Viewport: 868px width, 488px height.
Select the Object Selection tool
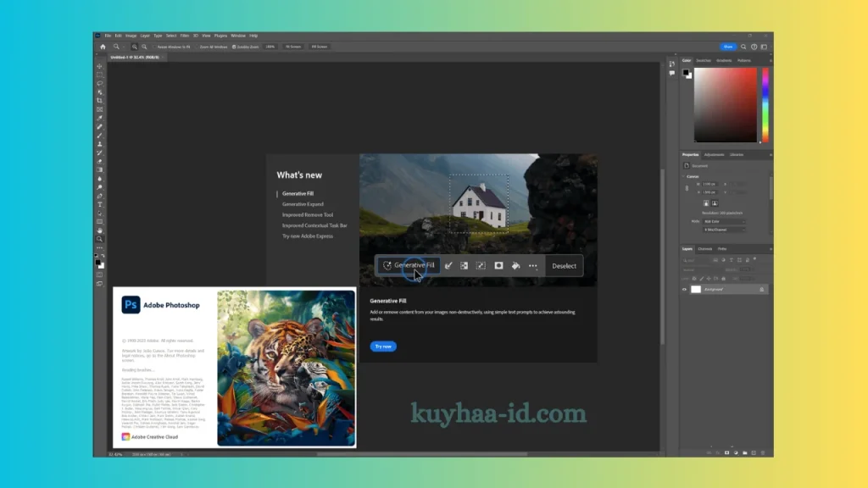(100, 91)
